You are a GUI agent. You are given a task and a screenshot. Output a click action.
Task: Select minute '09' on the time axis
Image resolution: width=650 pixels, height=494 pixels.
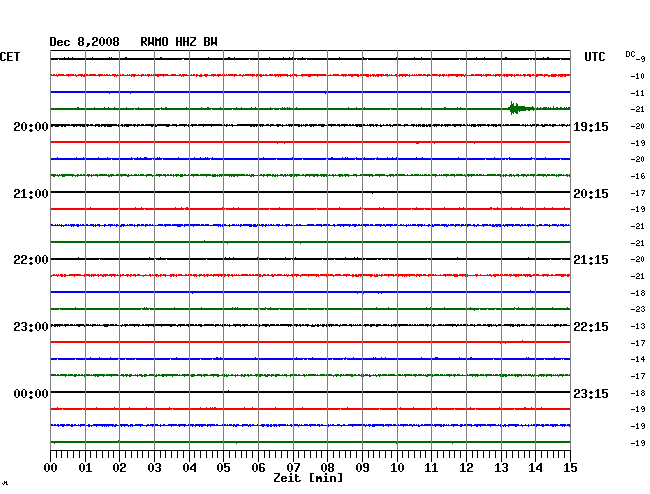[362, 468]
